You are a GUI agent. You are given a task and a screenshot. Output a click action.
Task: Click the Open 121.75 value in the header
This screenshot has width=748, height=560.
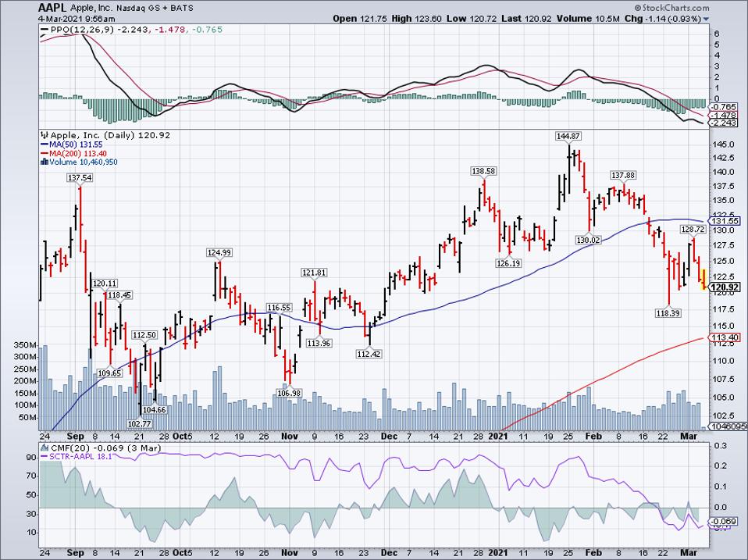359,19
